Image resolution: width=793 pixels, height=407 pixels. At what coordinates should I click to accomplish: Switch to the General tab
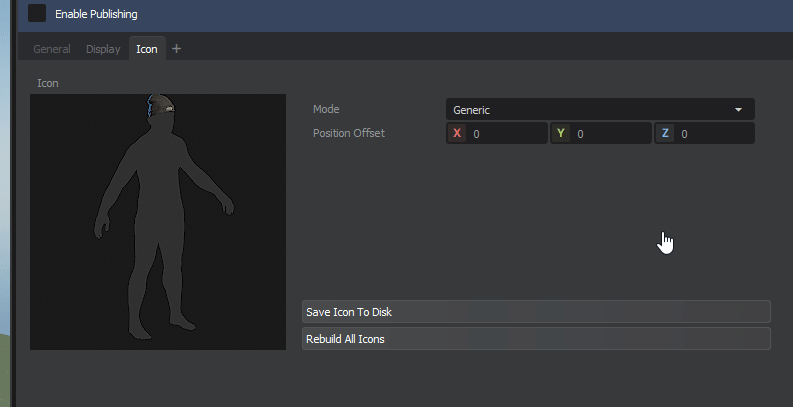click(52, 49)
